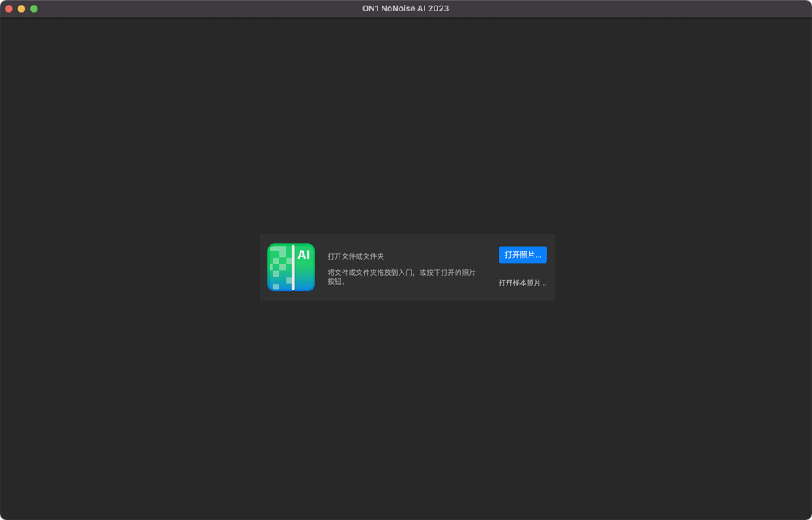This screenshot has height=520, width=812.
Task: Click the text beginning 将文件或文件夹拖放到入门
Action: point(401,277)
